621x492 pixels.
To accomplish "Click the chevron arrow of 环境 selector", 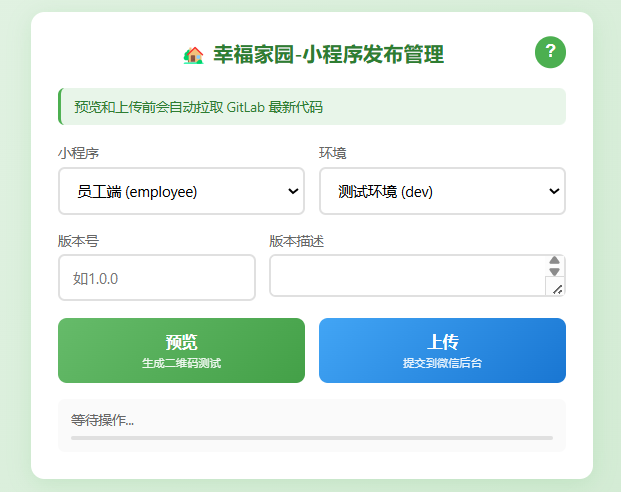I will [554, 191].
